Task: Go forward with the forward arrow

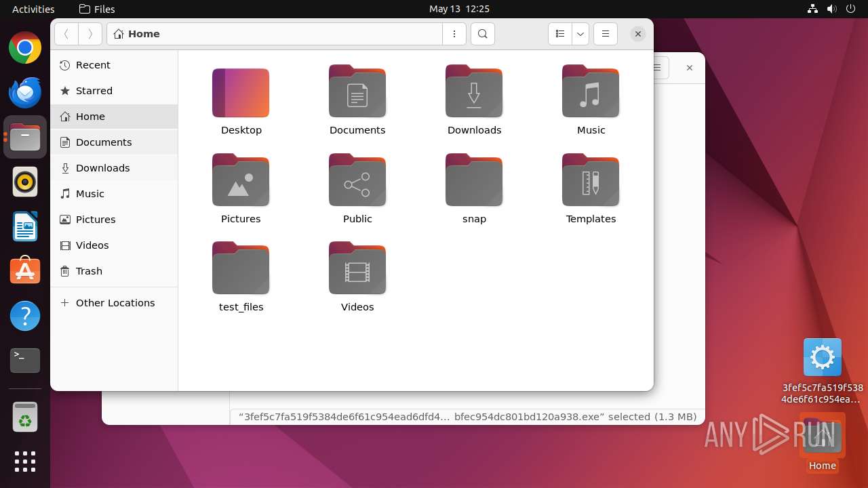Action: click(x=90, y=34)
